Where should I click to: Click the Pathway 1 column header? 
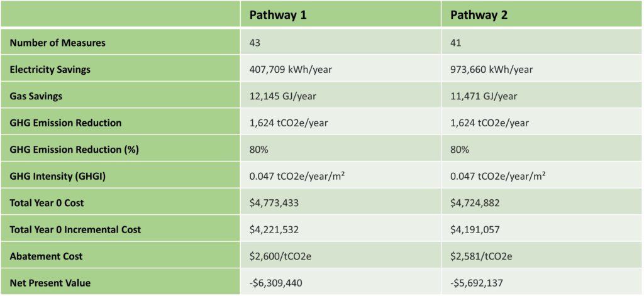277,15
